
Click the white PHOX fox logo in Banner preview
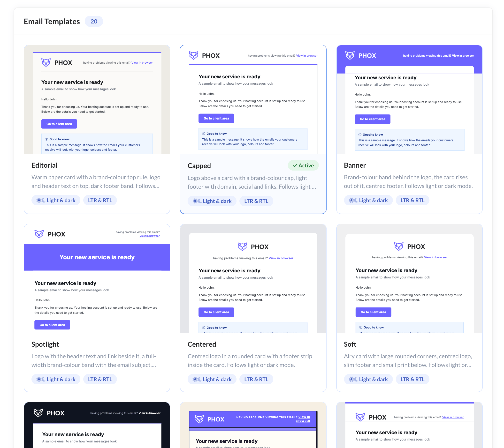(350, 55)
